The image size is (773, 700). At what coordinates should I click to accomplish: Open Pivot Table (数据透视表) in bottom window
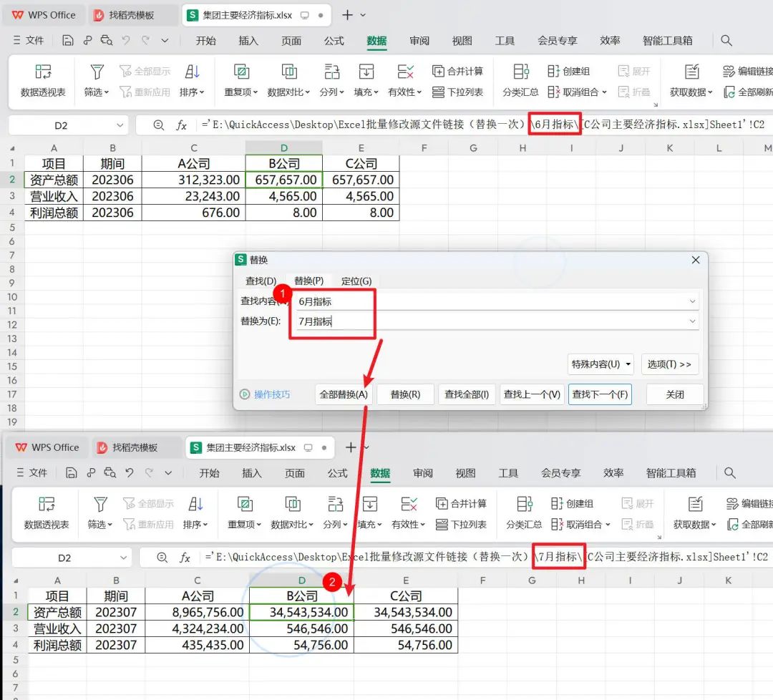point(47,513)
